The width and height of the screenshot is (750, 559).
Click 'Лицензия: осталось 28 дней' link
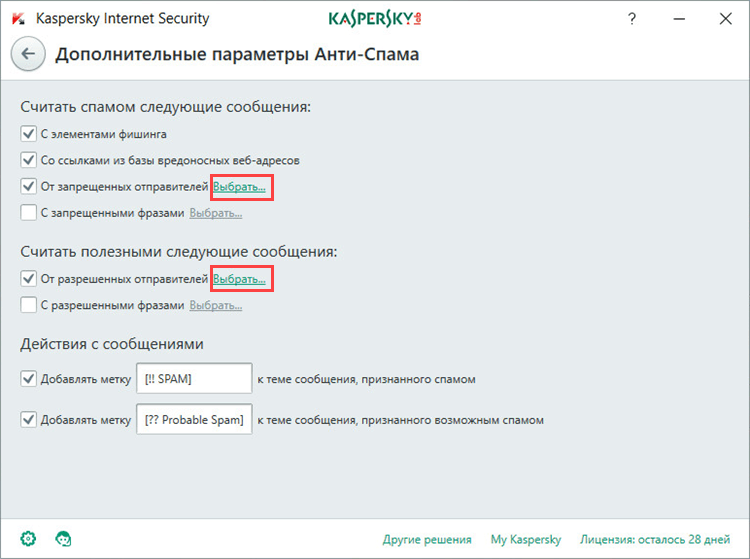point(655,539)
